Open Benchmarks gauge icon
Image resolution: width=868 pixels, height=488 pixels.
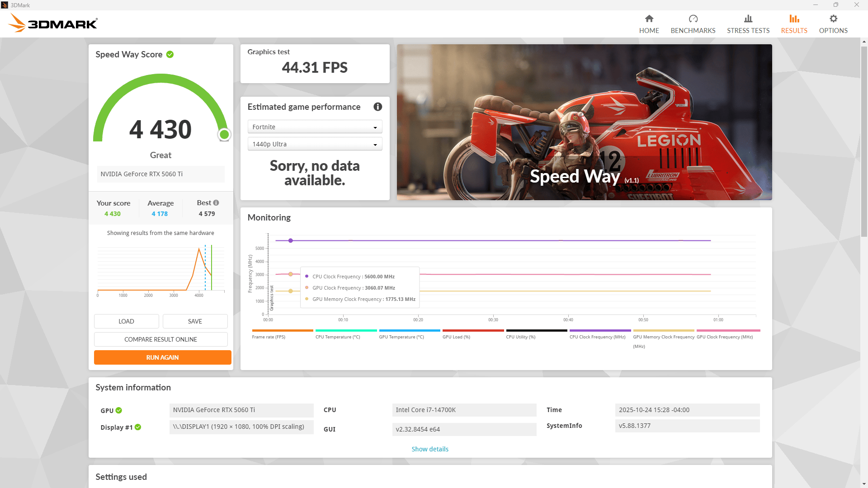(693, 19)
